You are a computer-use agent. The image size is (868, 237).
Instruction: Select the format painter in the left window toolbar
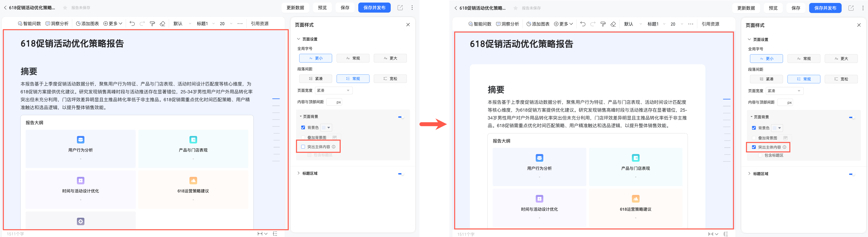(x=152, y=24)
